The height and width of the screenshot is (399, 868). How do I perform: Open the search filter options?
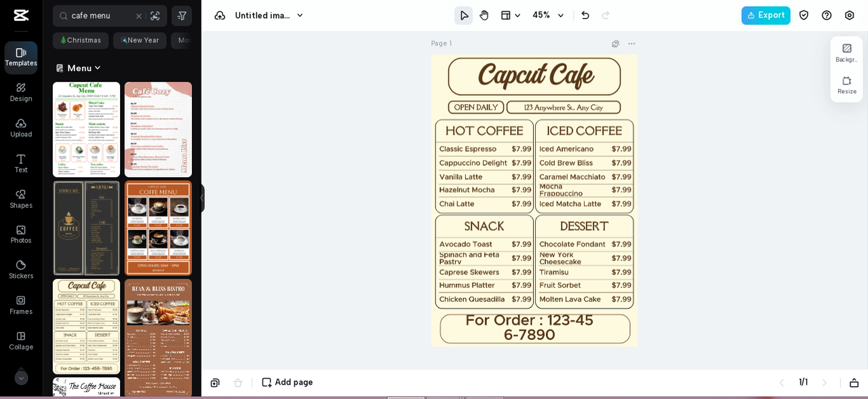click(x=182, y=16)
